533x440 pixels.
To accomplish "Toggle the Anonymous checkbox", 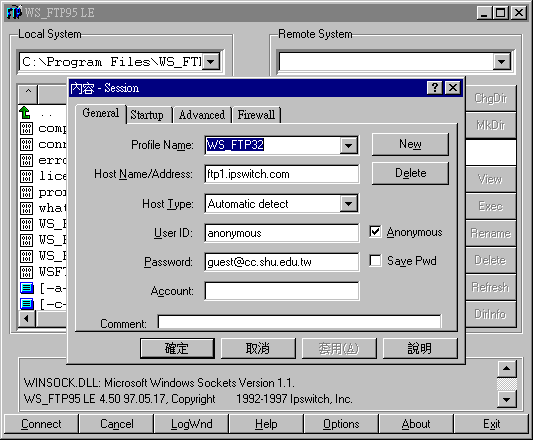I will tap(375, 232).
